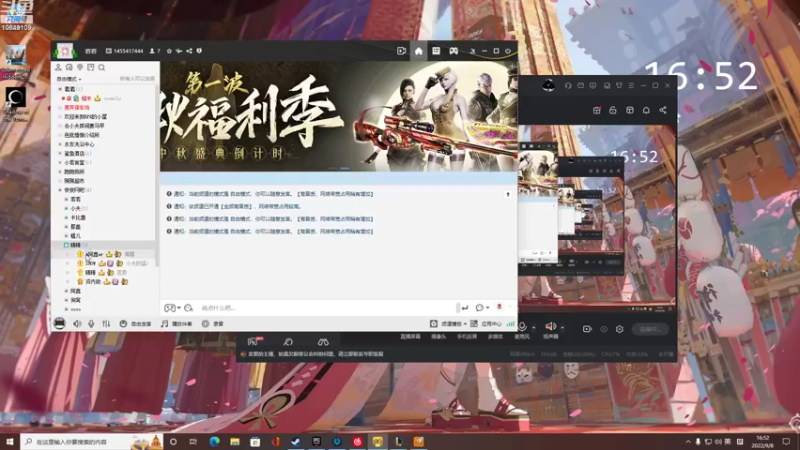Select the 多媒体 source tab
Screen dimensions: 800x450
495,337
